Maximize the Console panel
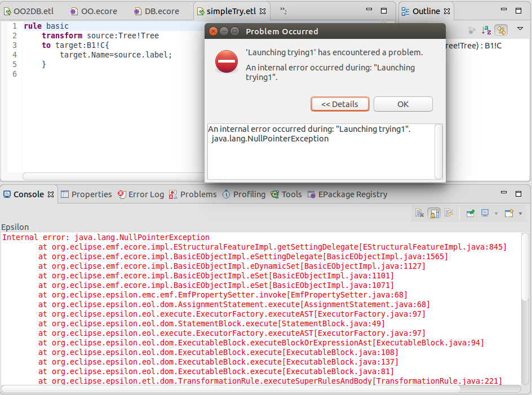 pyautogui.click(x=518, y=194)
